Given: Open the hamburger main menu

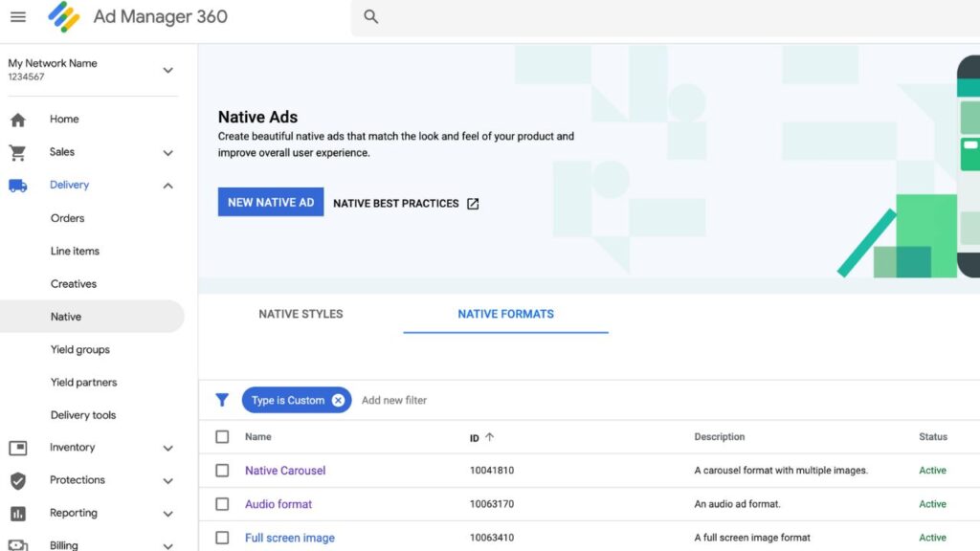Looking at the screenshot, I should coord(18,16).
